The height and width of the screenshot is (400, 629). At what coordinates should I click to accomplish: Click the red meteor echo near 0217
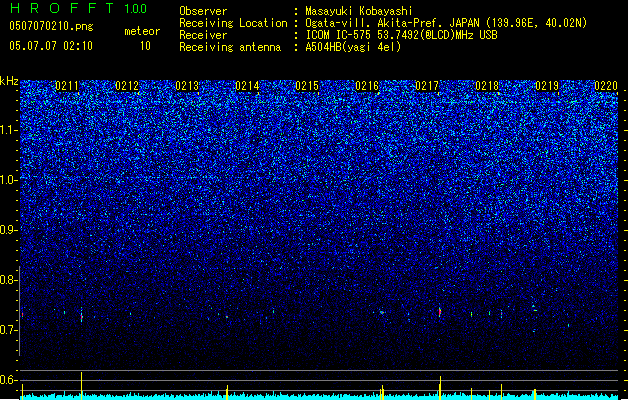pyautogui.click(x=440, y=311)
